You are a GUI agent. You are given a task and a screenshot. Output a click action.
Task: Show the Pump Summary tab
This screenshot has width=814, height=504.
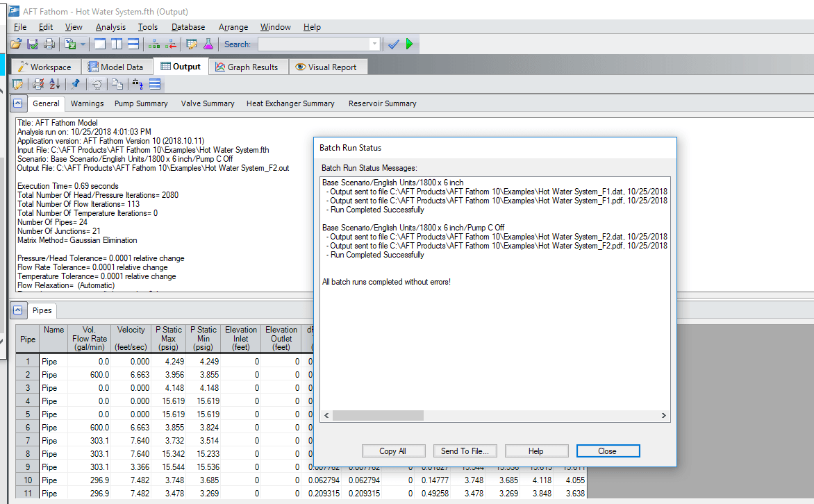pos(141,104)
